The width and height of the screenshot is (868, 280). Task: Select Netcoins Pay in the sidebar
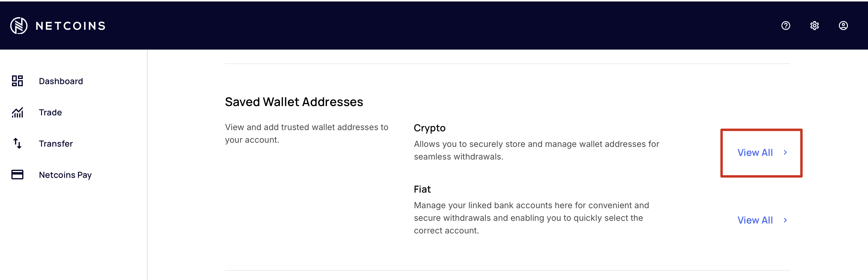[x=65, y=175]
